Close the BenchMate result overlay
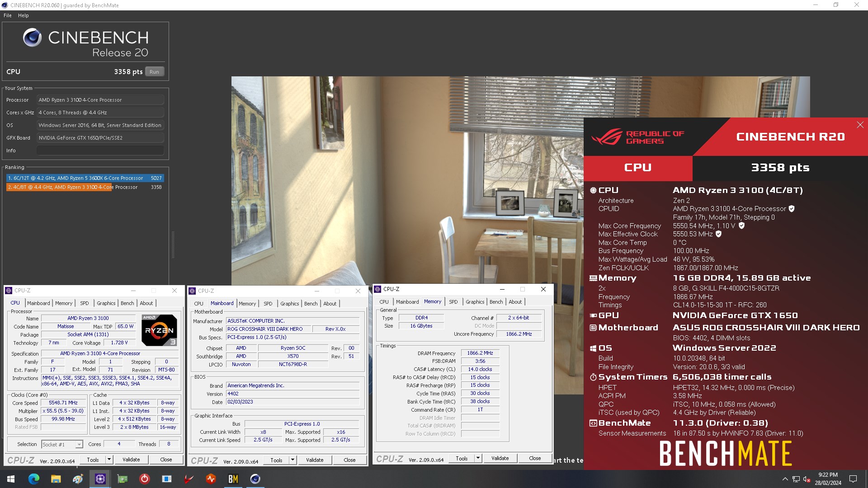The width and height of the screenshot is (868, 488). pyautogui.click(x=860, y=125)
